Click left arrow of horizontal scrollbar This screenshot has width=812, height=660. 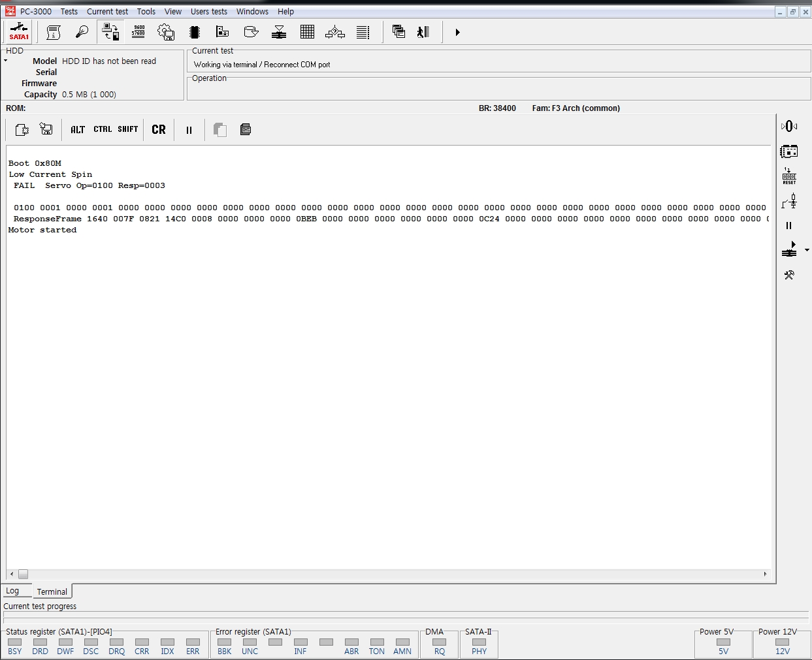12,574
